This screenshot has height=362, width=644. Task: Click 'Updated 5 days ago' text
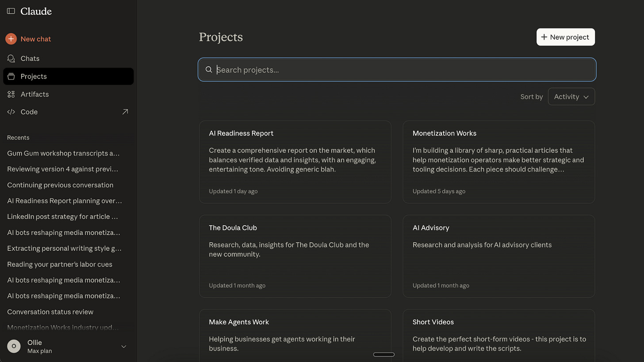(x=439, y=191)
